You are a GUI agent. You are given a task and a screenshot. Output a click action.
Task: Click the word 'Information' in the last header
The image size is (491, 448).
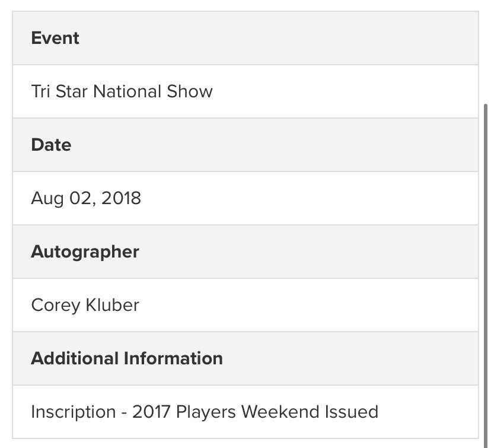click(173, 358)
